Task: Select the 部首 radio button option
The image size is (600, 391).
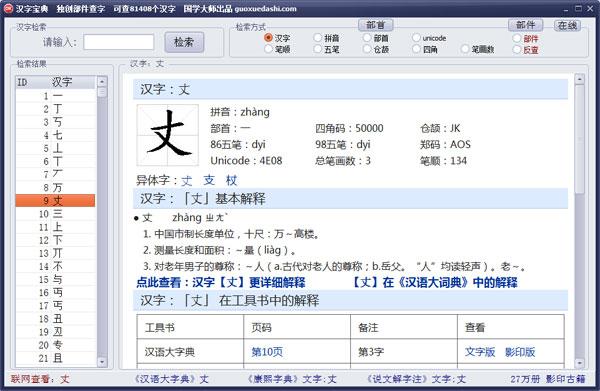Action: [367, 37]
